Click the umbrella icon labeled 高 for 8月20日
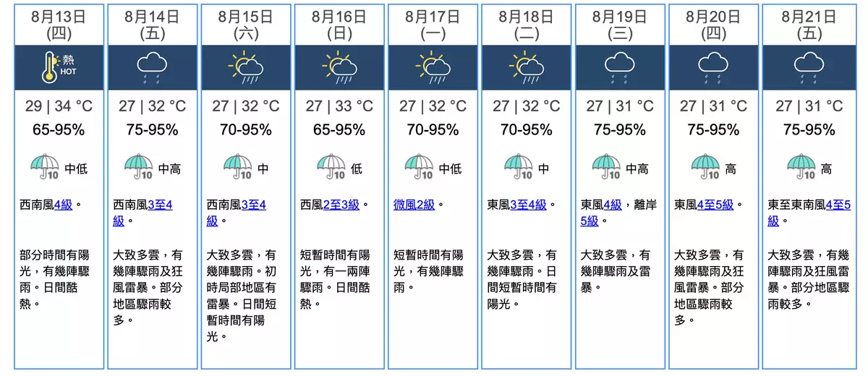This screenshot has height=376, width=868. [x=705, y=167]
